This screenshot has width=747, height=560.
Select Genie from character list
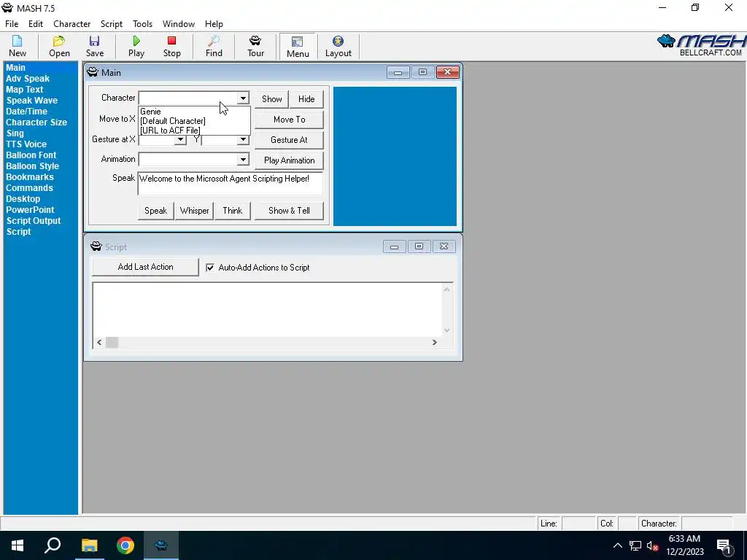[x=194, y=112]
